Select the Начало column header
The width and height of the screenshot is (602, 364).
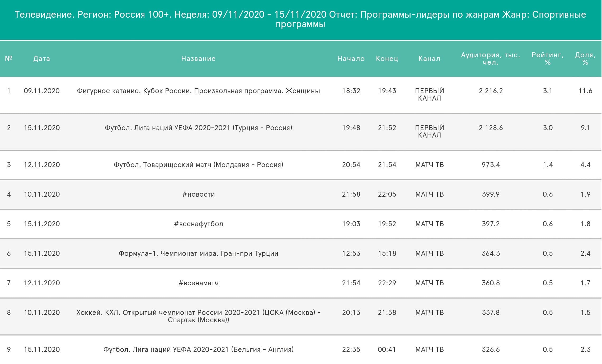tap(351, 59)
